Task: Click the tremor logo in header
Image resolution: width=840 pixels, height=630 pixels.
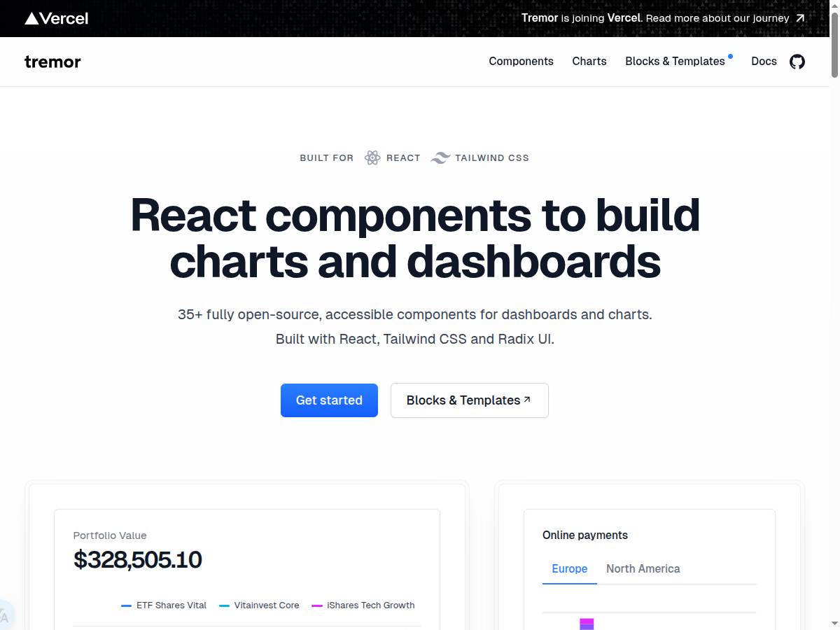Action: click(52, 62)
